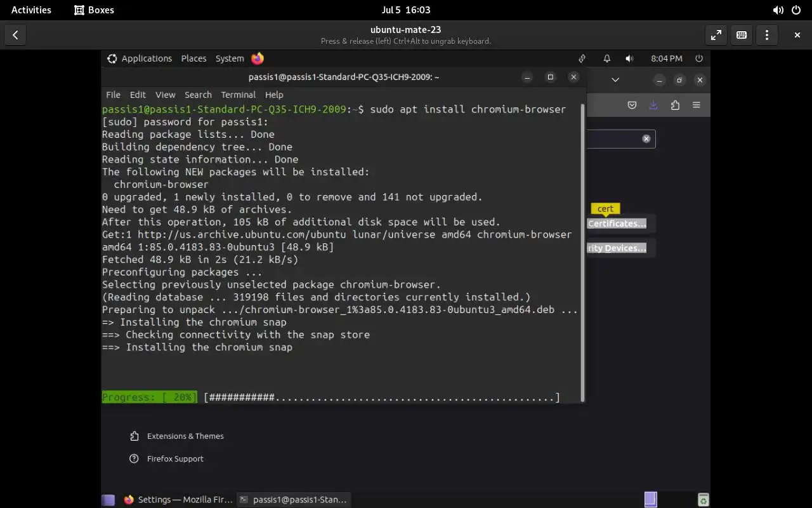This screenshot has width=812, height=508.
Task: Clear the Firefox settings search field
Action: coord(646,138)
